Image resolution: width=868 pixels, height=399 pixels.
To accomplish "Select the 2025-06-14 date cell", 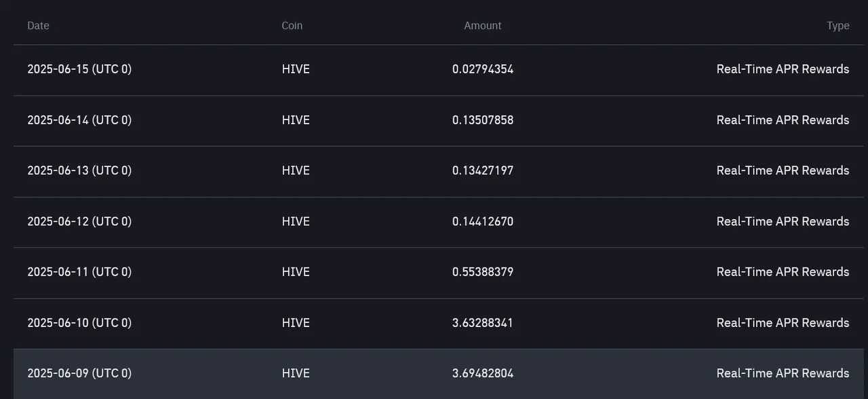I will (79, 120).
